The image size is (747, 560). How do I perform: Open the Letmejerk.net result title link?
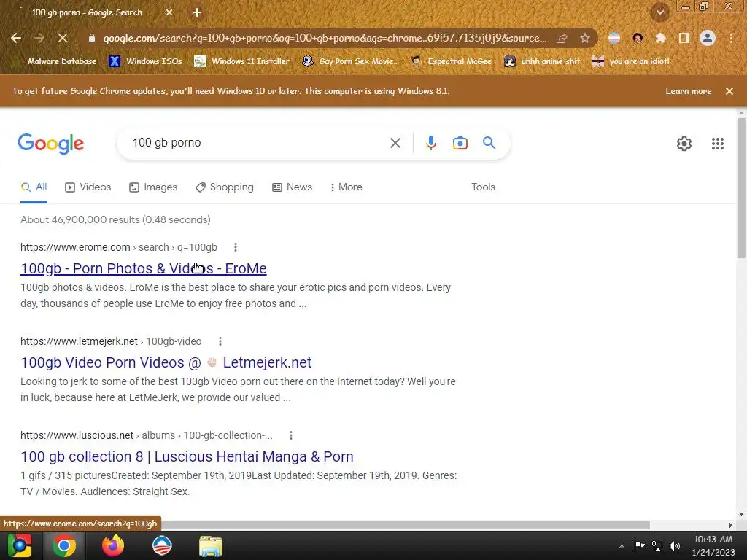[166, 362]
